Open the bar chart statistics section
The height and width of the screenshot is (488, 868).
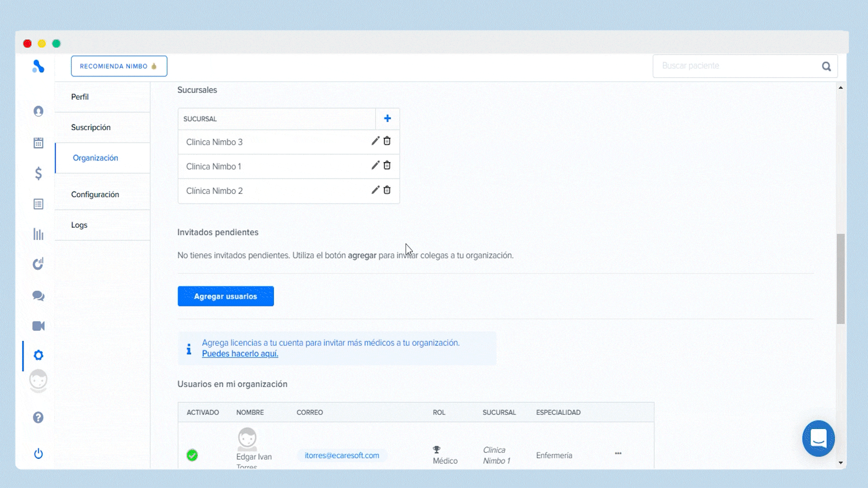[38, 234]
